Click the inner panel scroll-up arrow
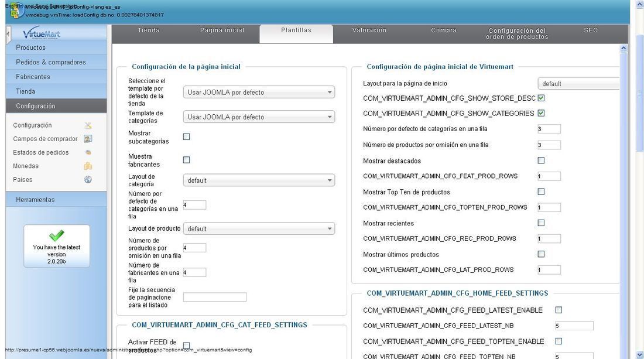This screenshot has height=359, width=644. pos(624,48)
